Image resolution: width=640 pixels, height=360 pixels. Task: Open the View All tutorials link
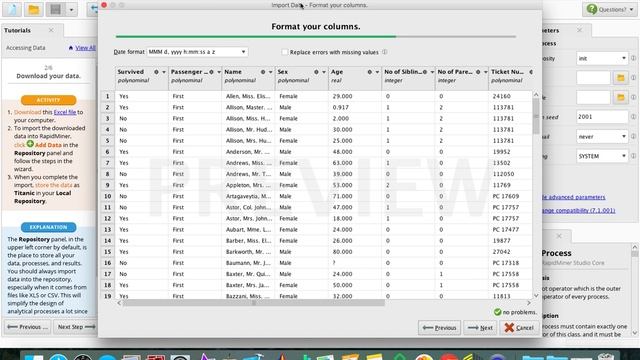85,48
